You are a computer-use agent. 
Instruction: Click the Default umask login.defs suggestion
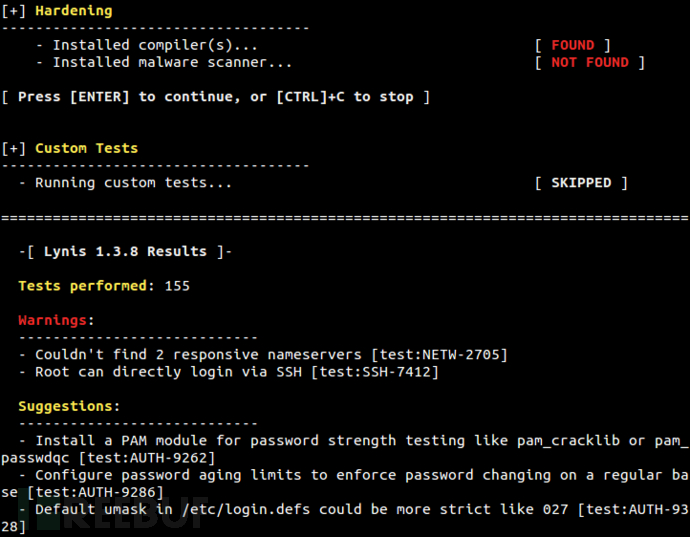(x=300, y=509)
